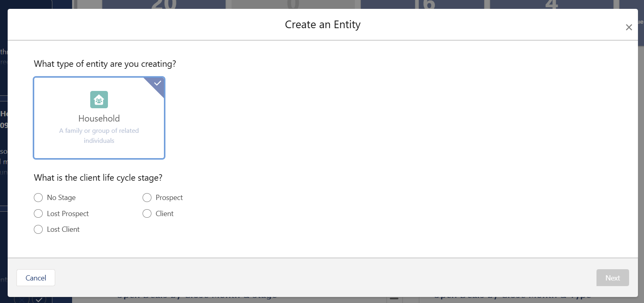Click the dimmed 4 metric tile
This screenshot has width=644, height=303.
(552, 4)
